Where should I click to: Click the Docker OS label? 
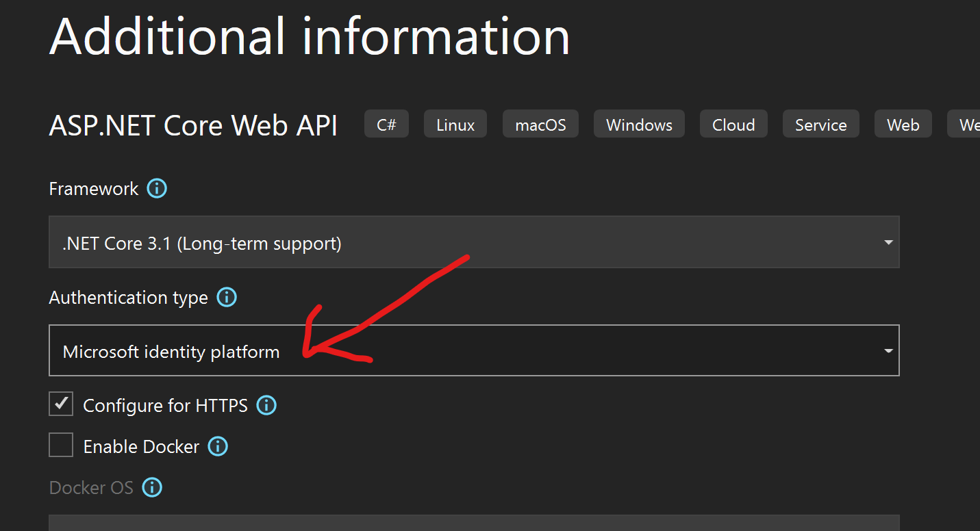[x=91, y=488]
